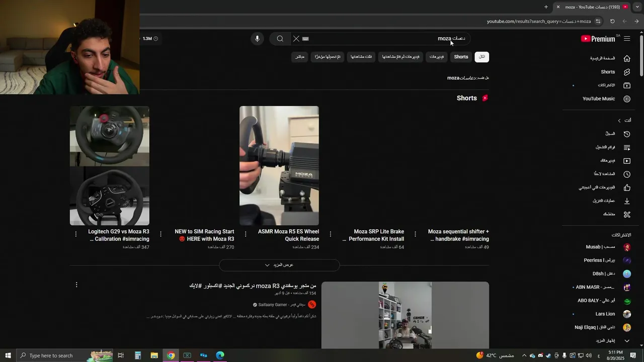
Task: Open Playlists icon in sidebar
Action: [627, 147]
